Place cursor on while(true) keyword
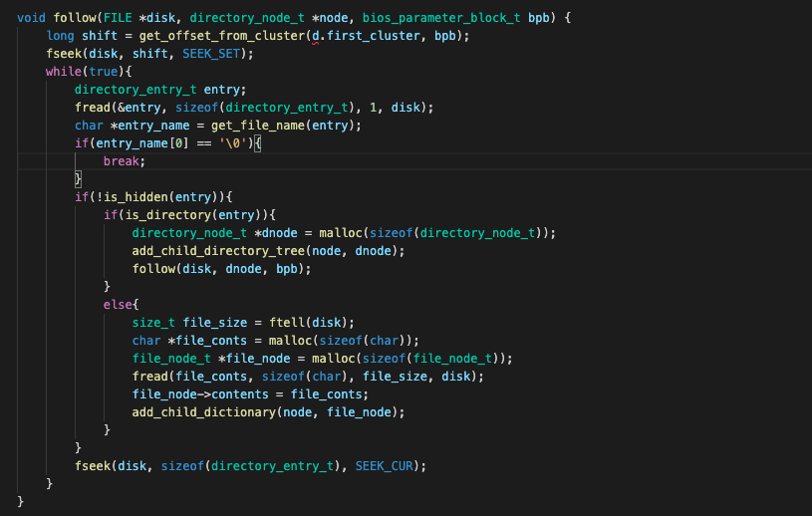The height and width of the screenshot is (516, 812). [65, 71]
